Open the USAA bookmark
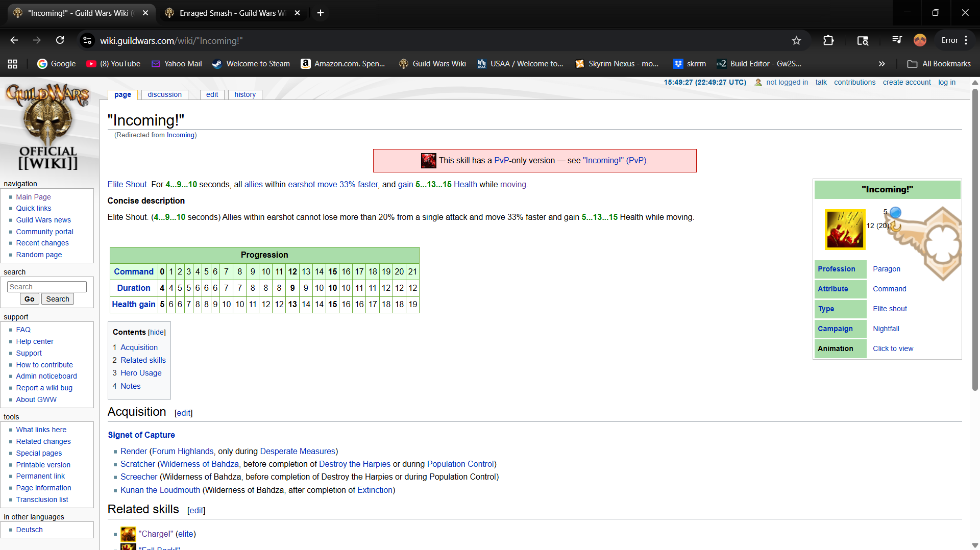The image size is (980, 550). 520,64
